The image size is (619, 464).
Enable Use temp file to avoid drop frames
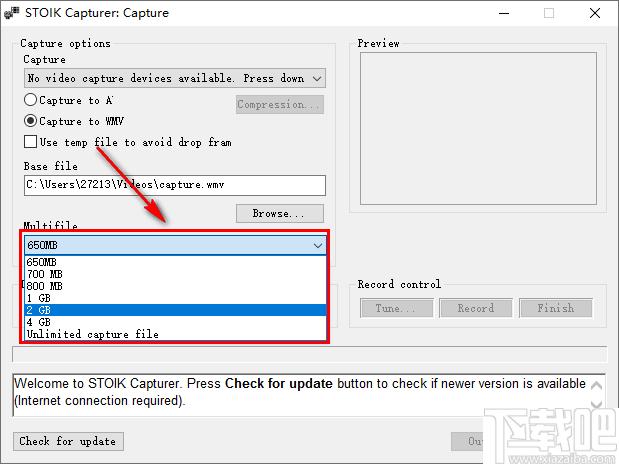[30, 142]
